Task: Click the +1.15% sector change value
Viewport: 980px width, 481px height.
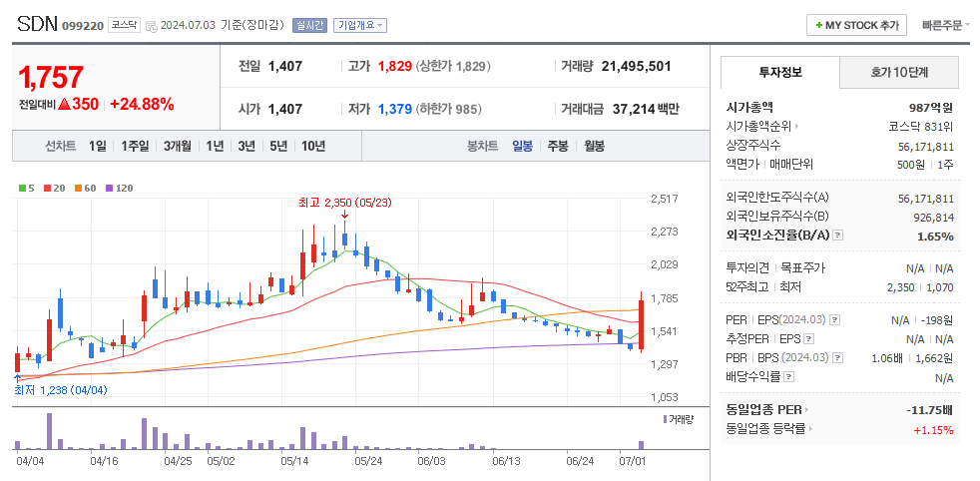Action: tap(933, 430)
